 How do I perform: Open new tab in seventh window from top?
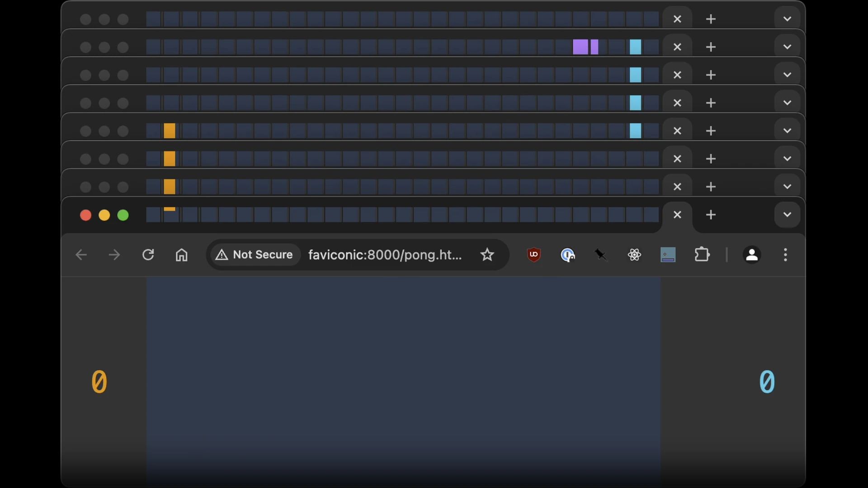tap(711, 187)
